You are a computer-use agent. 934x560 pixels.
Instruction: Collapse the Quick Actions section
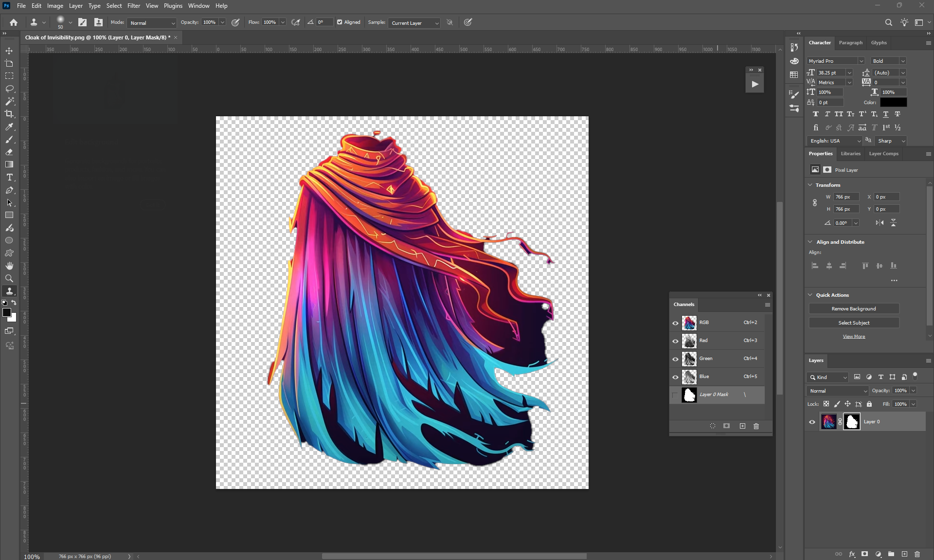point(810,295)
